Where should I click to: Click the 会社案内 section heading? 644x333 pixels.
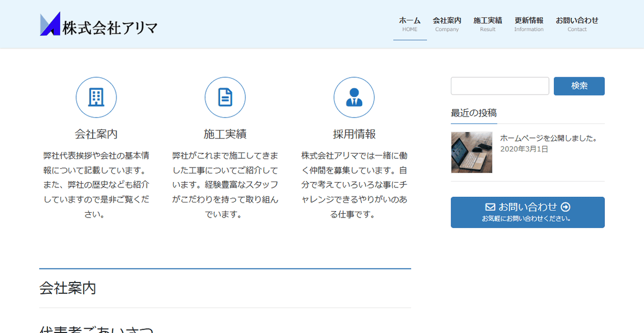pos(68,288)
